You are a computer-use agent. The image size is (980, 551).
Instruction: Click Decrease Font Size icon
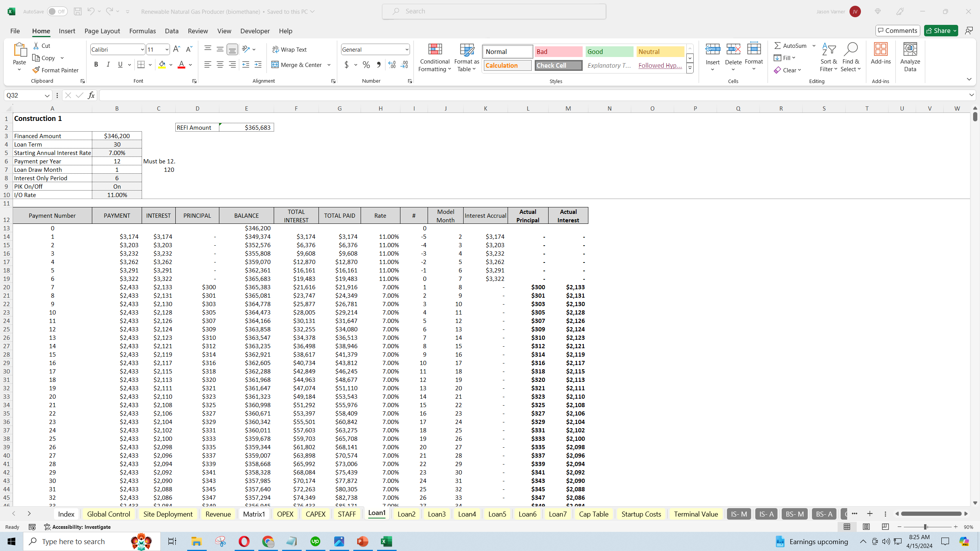coord(189,49)
